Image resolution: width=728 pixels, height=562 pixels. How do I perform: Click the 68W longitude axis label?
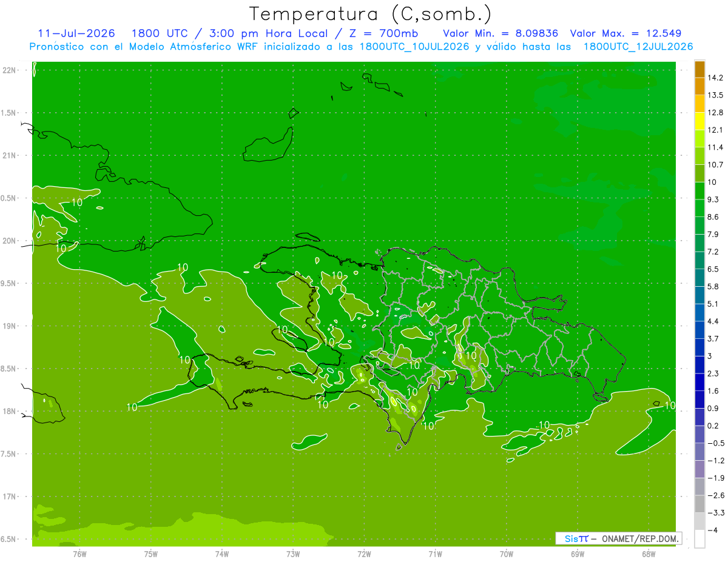[649, 554]
